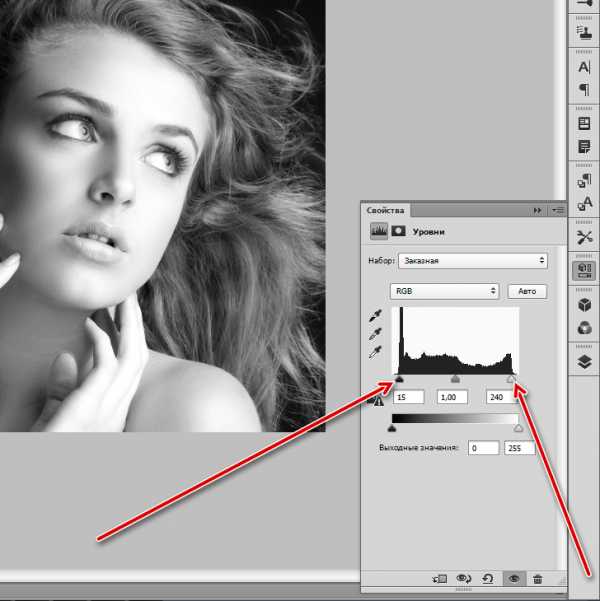Image resolution: width=600 pixels, height=601 pixels.
Task: Click the output field showing 255
Action: point(519,448)
